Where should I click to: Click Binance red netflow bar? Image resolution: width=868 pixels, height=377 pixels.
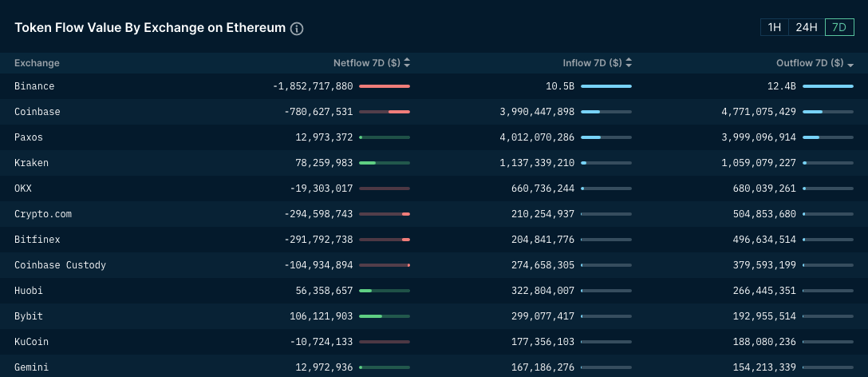385,86
